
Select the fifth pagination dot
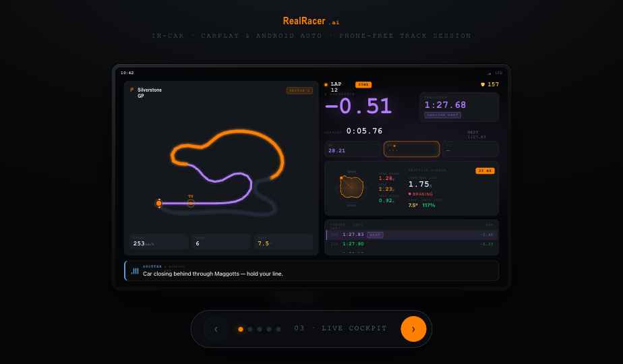[278, 329]
